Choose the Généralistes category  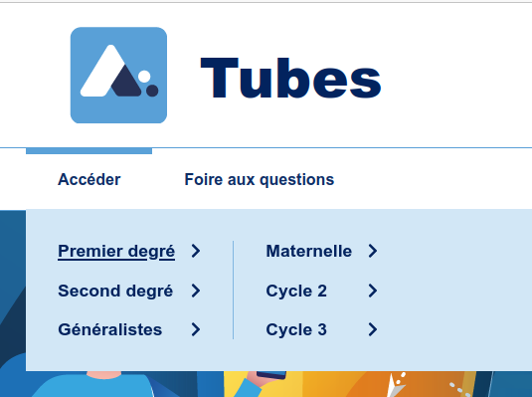point(110,329)
